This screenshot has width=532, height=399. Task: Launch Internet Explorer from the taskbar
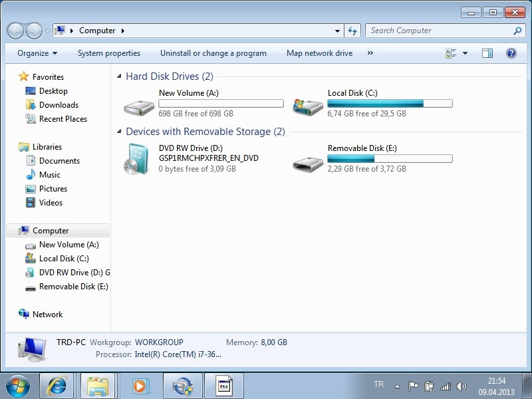[57, 386]
